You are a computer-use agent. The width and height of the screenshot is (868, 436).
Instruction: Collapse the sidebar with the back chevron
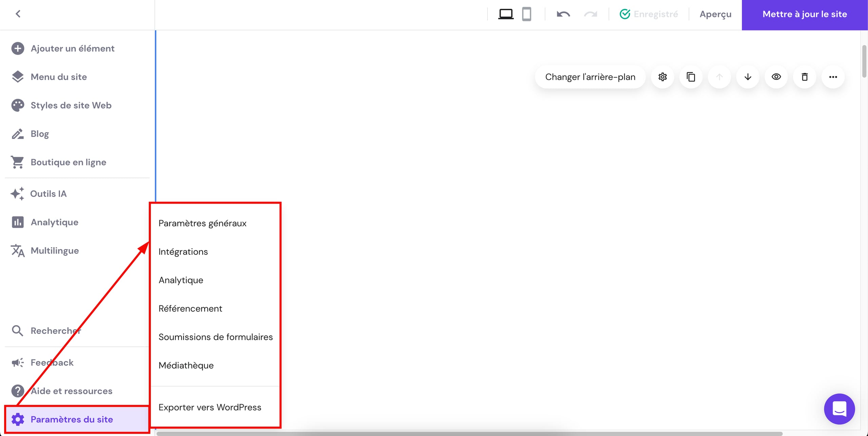[x=18, y=14]
